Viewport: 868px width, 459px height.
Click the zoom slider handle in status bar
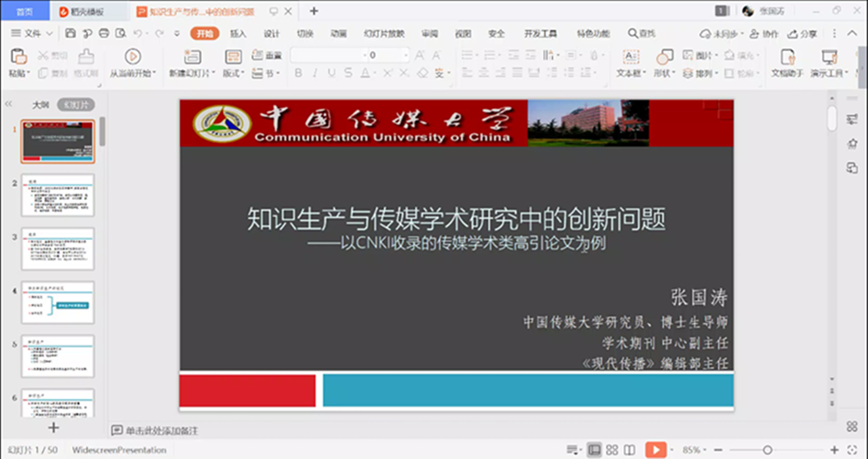tap(767, 450)
